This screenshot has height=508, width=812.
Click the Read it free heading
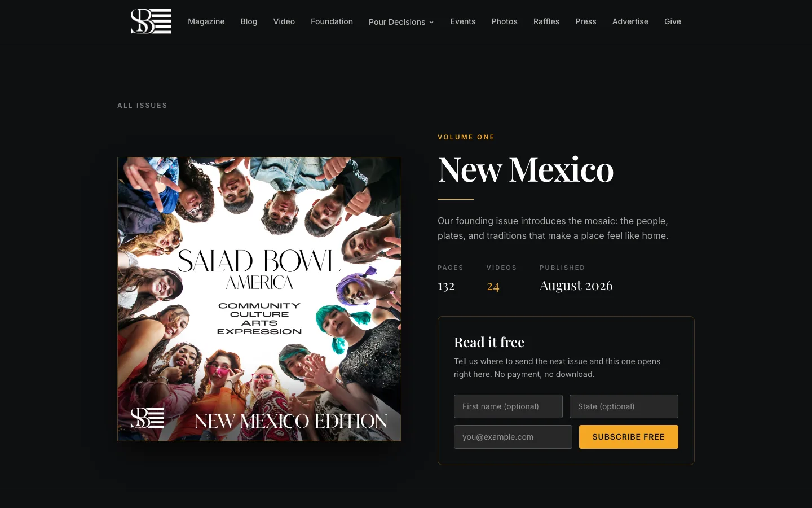[x=489, y=342]
